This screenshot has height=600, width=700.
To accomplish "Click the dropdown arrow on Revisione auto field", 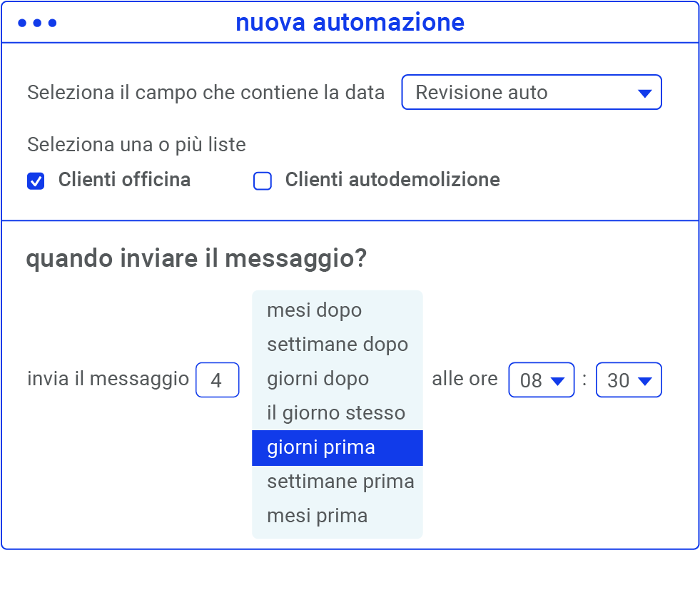I will (644, 92).
